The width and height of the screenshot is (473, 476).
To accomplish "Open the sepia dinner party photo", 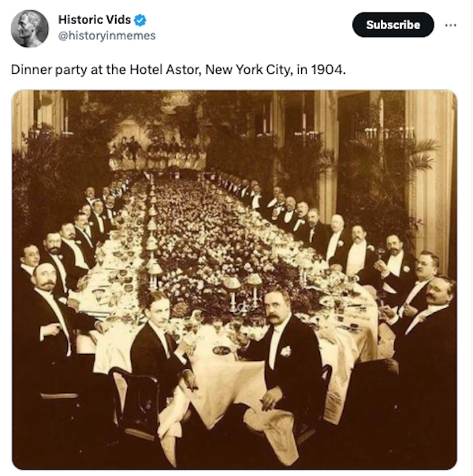I will point(234,279).
